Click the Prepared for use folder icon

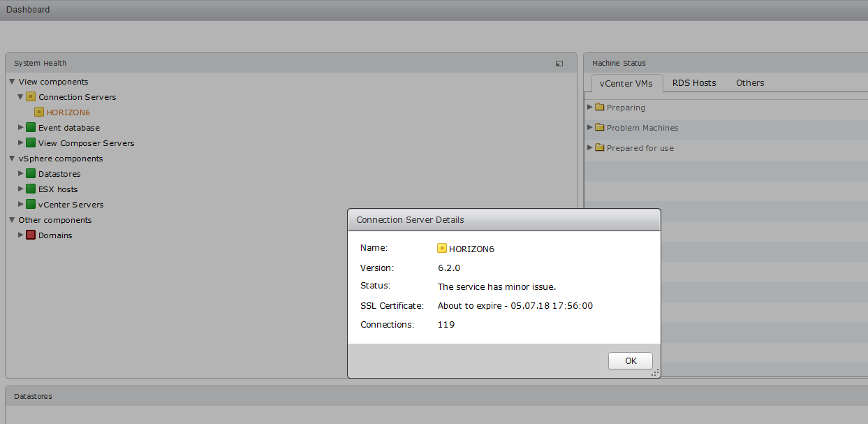coord(599,148)
